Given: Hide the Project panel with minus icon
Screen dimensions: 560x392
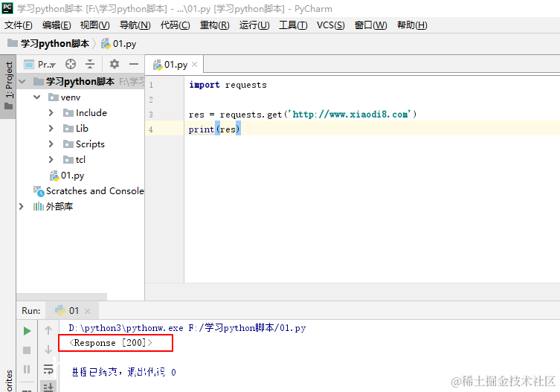Looking at the screenshot, I should (x=134, y=64).
